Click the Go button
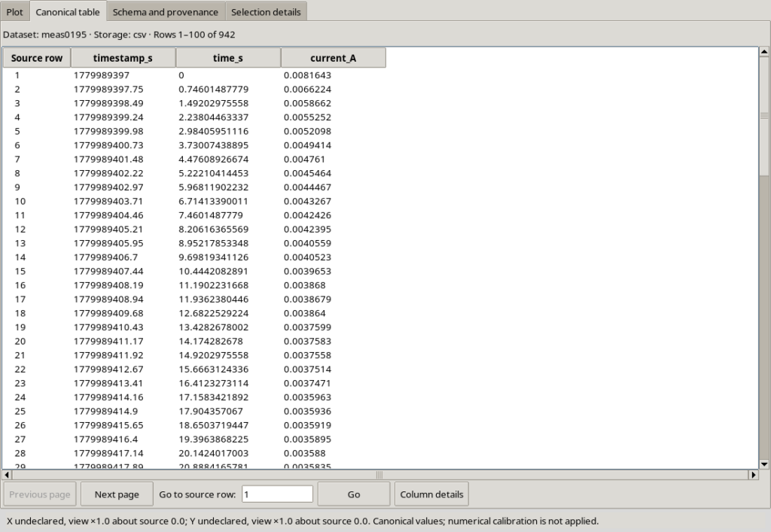 tap(354, 494)
